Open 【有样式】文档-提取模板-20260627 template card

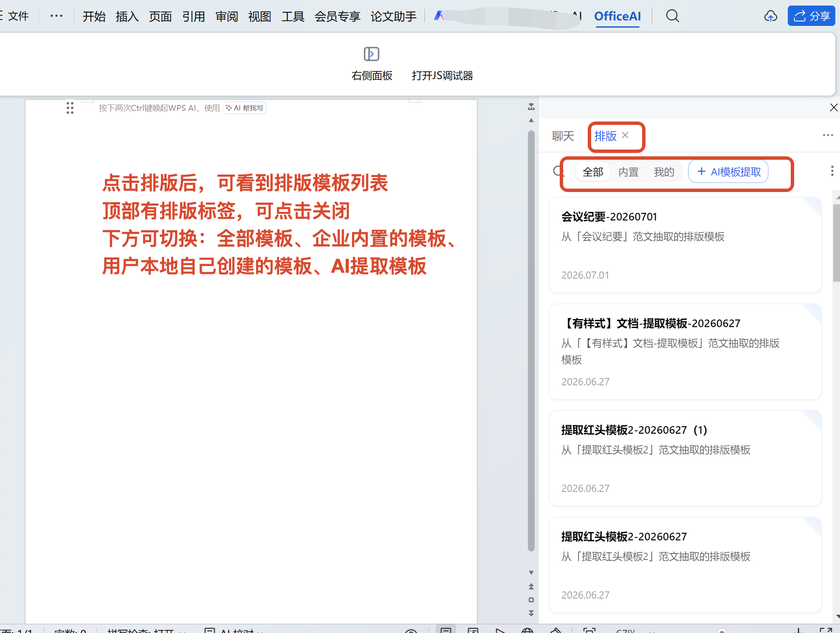685,351
